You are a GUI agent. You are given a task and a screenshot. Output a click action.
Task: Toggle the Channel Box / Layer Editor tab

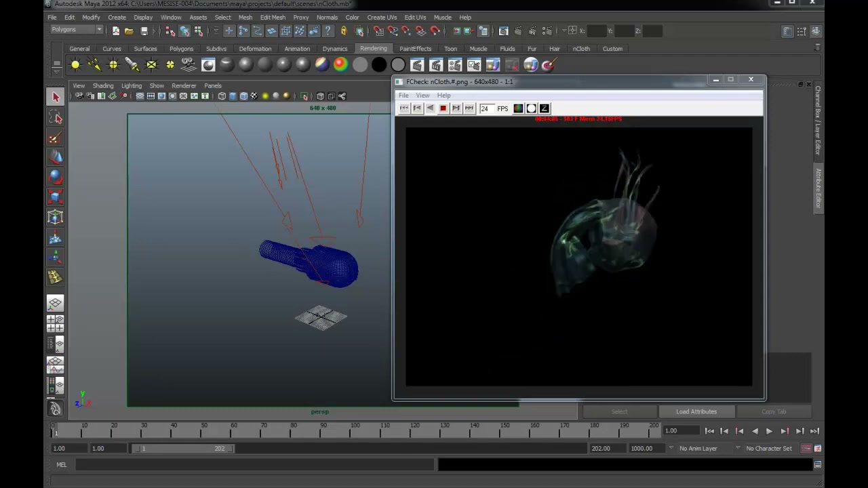818,121
